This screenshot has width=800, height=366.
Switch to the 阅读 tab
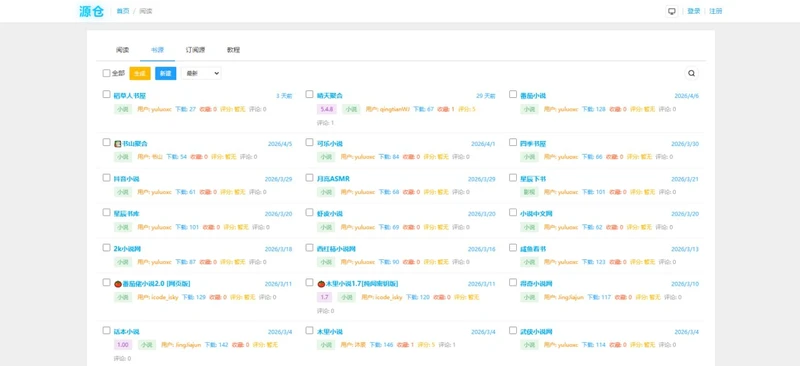tap(122, 50)
